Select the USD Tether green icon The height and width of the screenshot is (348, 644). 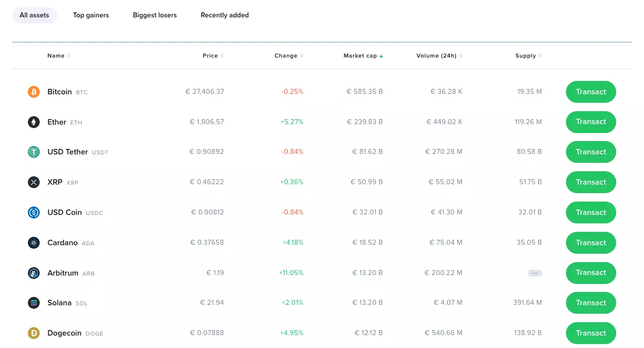33,152
